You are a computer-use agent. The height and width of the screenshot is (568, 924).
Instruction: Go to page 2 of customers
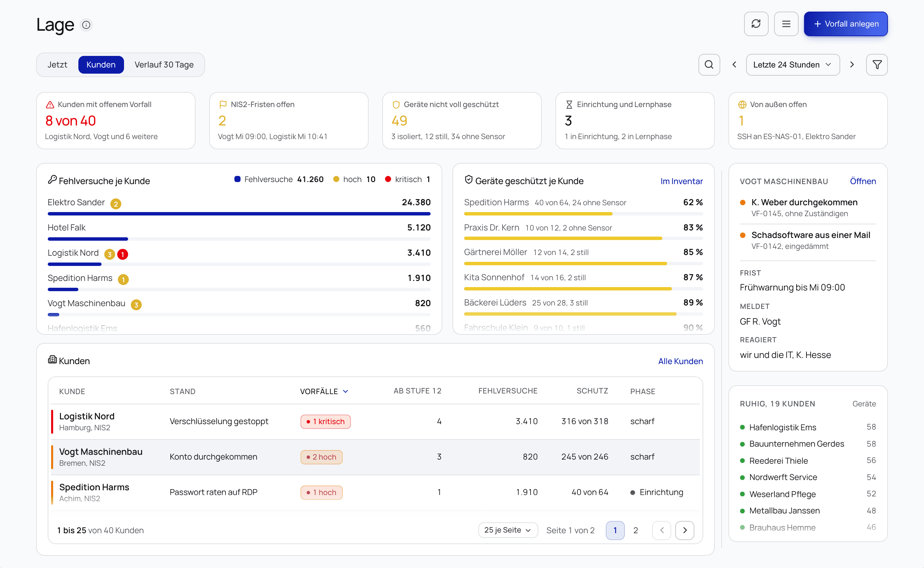[x=635, y=530]
